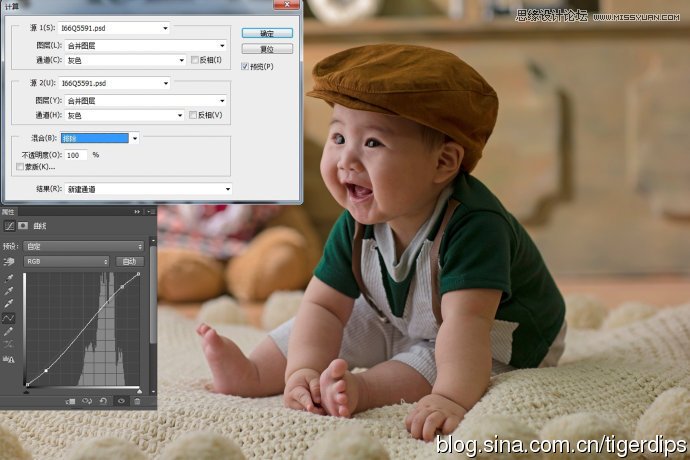Select the gray point eyedropper in Curves
This screenshot has width=690, height=460.
(x=9, y=290)
